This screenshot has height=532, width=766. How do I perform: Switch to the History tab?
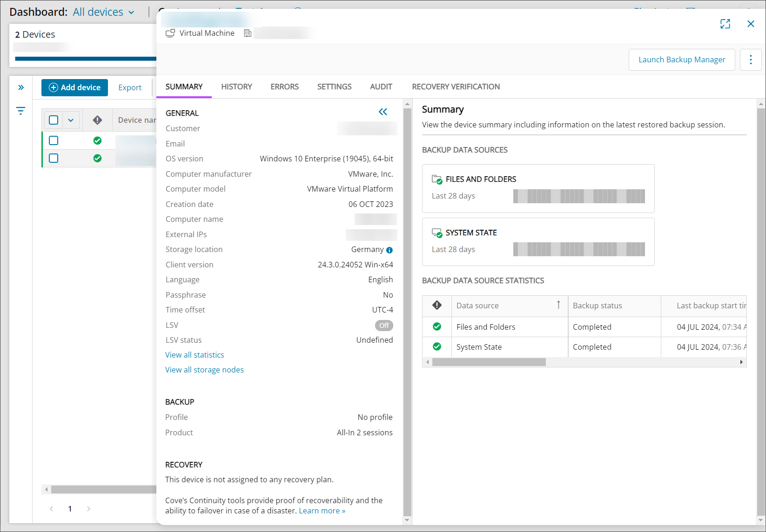pyautogui.click(x=236, y=86)
